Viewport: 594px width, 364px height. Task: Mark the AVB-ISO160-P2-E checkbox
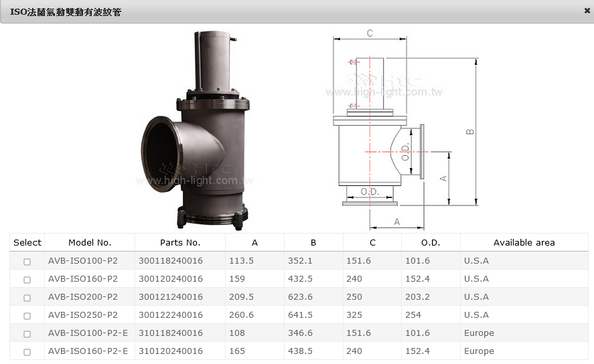[x=27, y=352]
